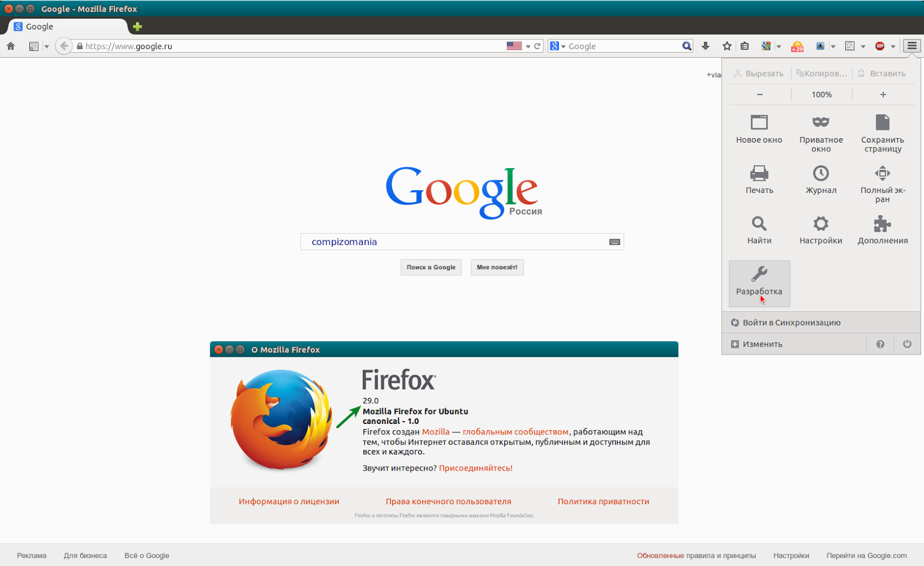Open a new tab with the plus
The image size is (924, 566).
pyautogui.click(x=137, y=27)
